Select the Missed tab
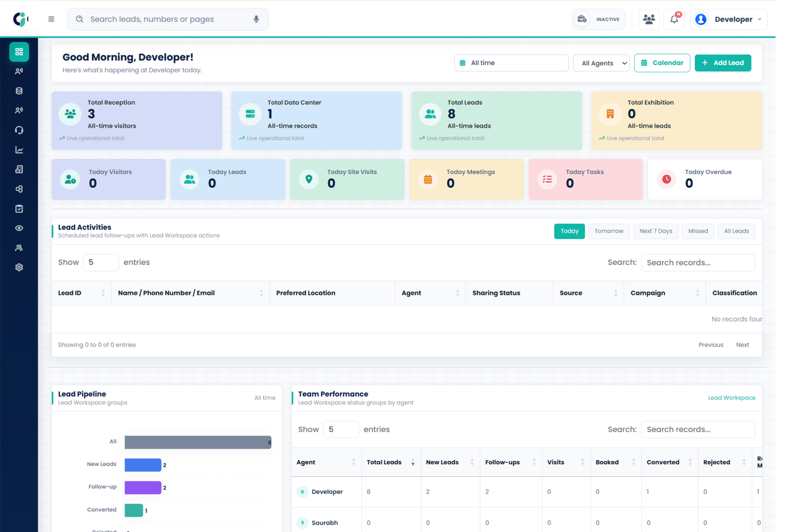 [698, 231]
